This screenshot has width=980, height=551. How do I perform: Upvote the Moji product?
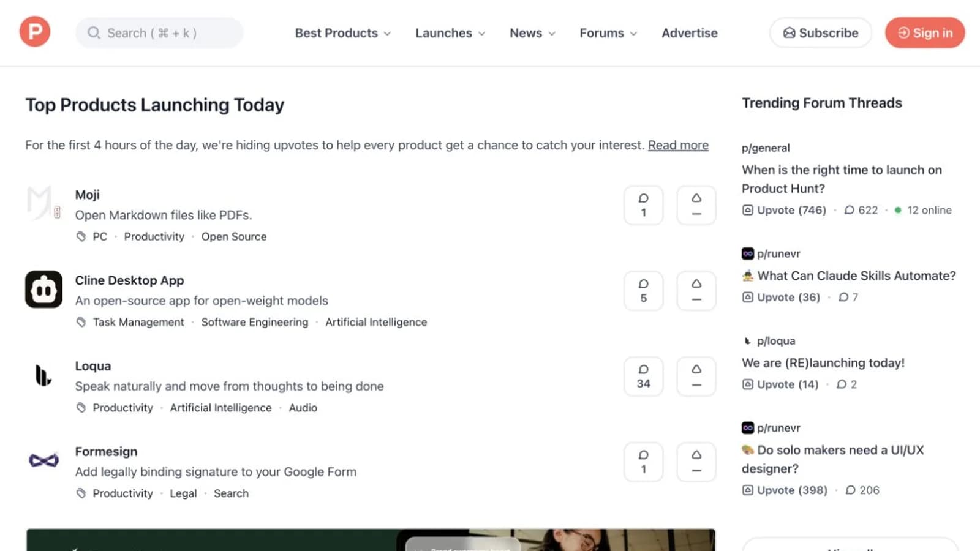tap(696, 205)
